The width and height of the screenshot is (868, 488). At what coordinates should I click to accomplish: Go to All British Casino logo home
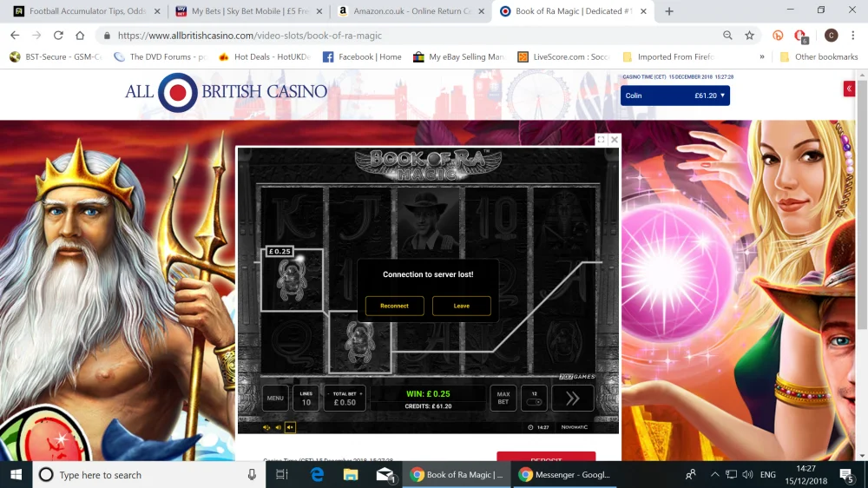point(226,91)
